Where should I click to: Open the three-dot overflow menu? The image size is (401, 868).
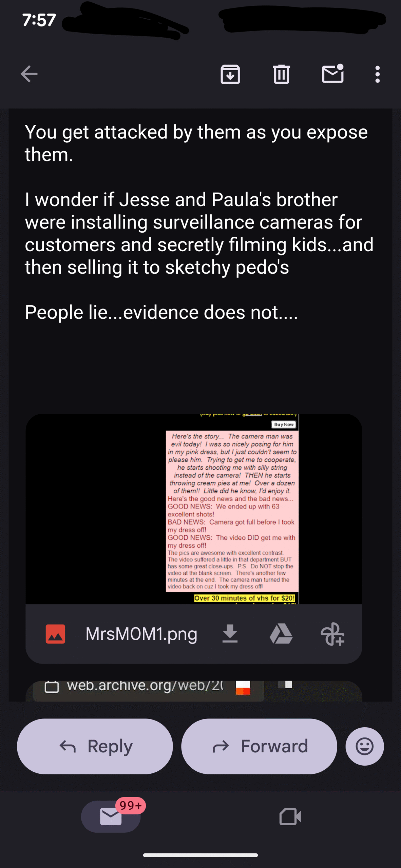[377, 74]
